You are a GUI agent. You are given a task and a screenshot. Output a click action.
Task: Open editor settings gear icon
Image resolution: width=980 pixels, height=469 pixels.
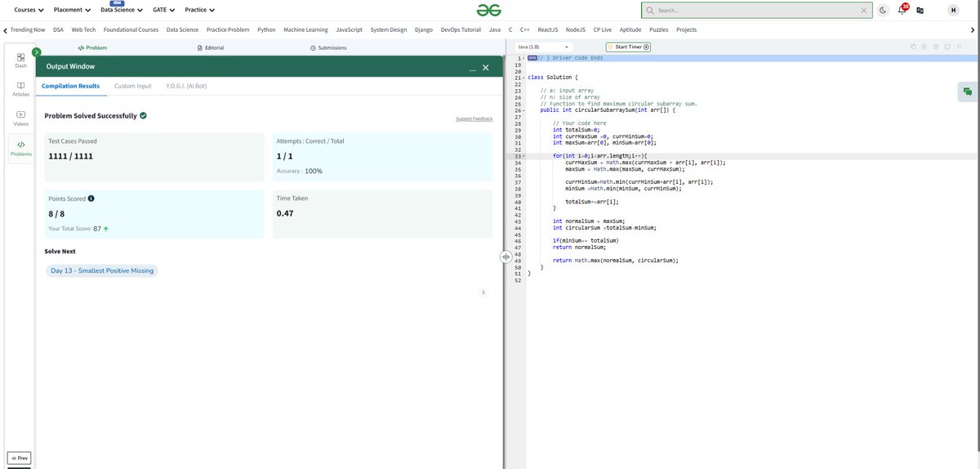pos(937,47)
